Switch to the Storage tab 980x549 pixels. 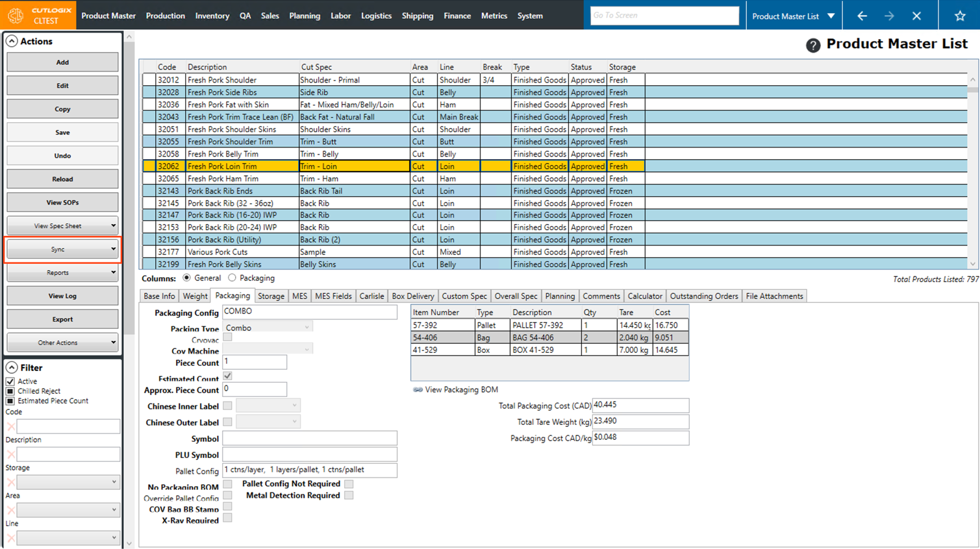point(271,296)
